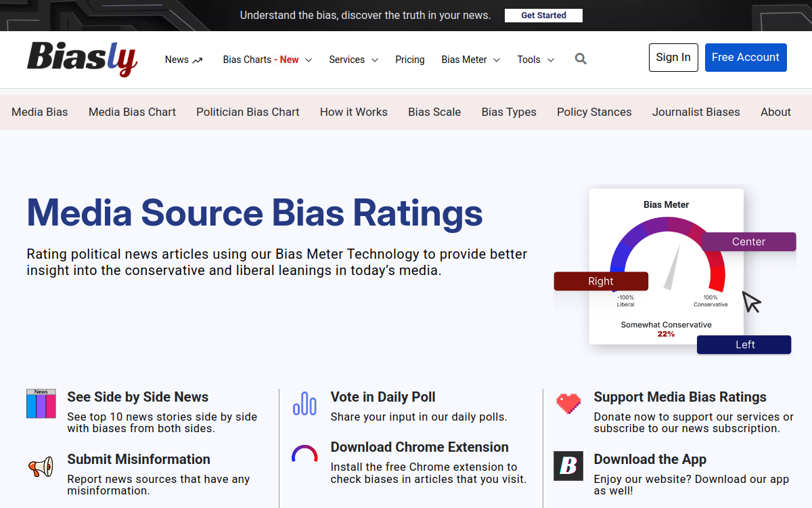Click the Daily Poll bar chart icon
The width and height of the screenshot is (812, 508).
pyautogui.click(x=304, y=403)
